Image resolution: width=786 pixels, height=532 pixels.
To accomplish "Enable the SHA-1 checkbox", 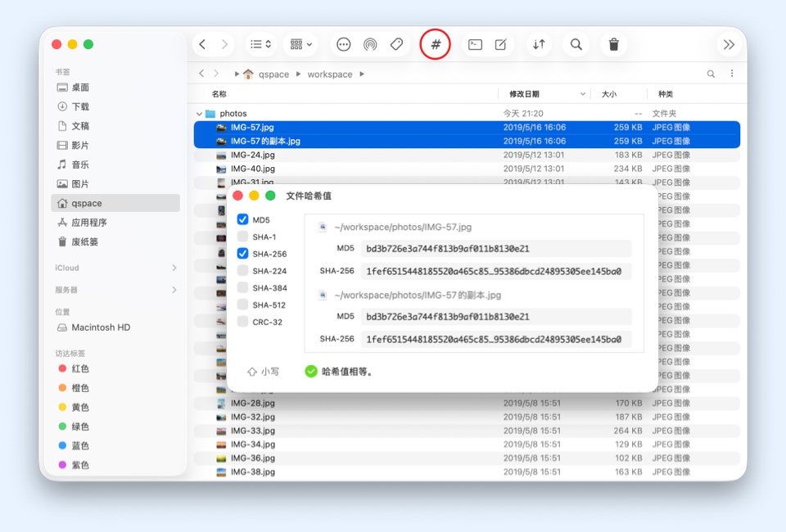I will coord(243,237).
